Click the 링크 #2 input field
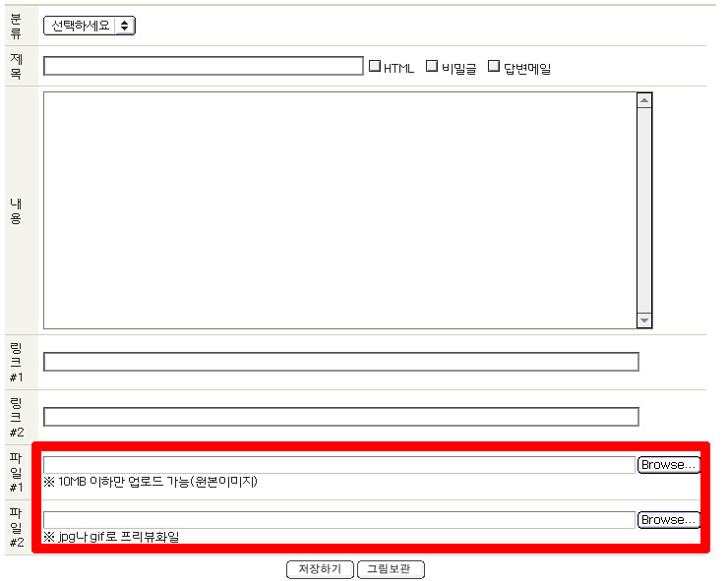The width and height of the screenshot is (728, 581). tap(340, 417)
